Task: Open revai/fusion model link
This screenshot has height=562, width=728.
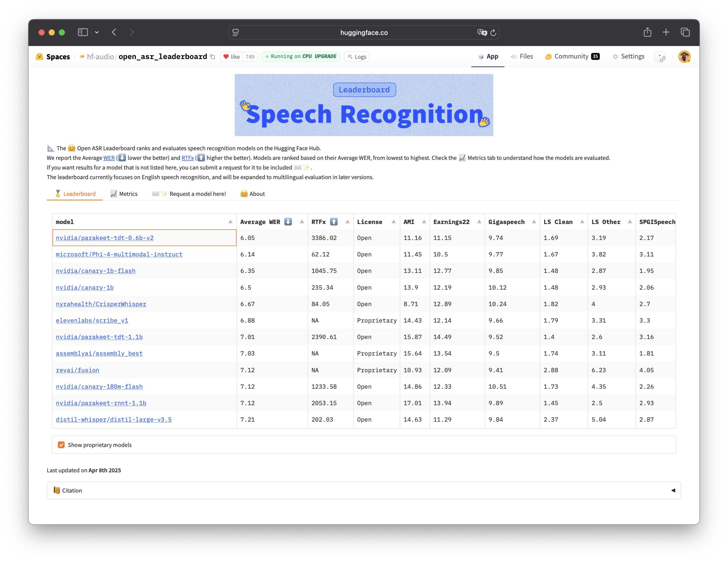Action: point(78,370)
